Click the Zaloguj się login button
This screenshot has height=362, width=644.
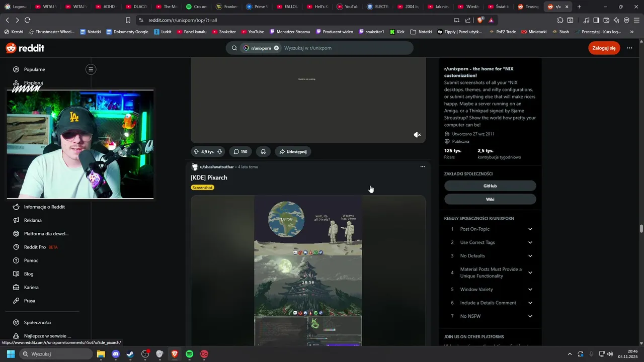click(604, 48)
